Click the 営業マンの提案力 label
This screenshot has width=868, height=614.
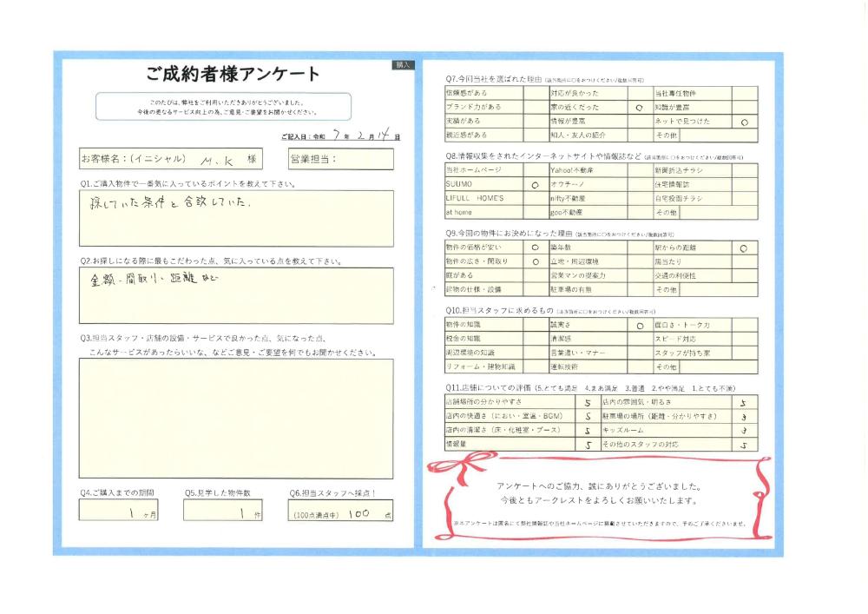click(578, 275)
